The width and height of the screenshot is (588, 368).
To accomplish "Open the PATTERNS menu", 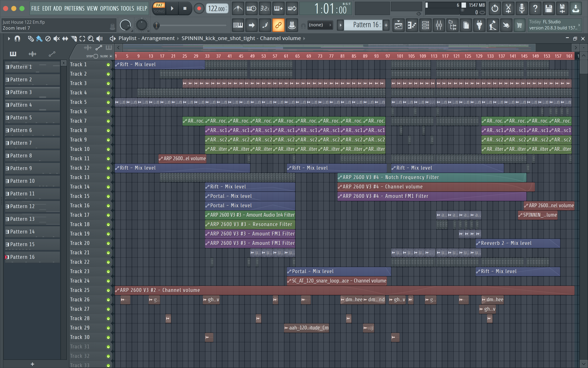I will point(74,9).
